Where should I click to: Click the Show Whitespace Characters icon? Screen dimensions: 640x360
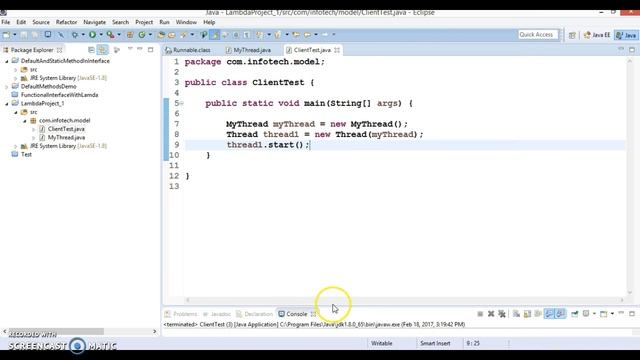(247, 35)
